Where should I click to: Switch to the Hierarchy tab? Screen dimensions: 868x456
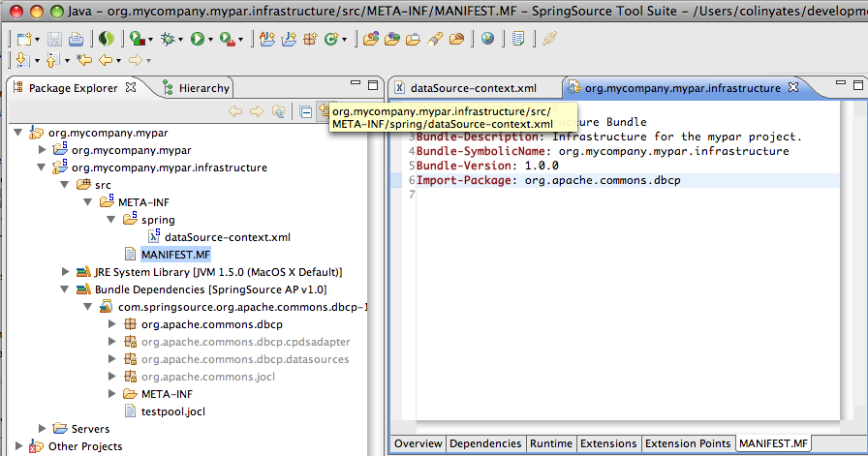click(197, 88)
